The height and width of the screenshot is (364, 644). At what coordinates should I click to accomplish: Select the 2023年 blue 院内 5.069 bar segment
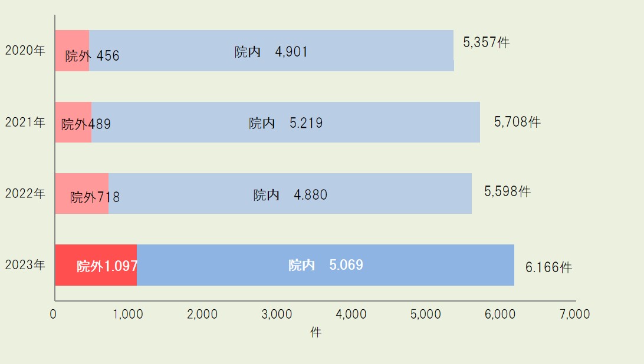click(x=326, y=265)
